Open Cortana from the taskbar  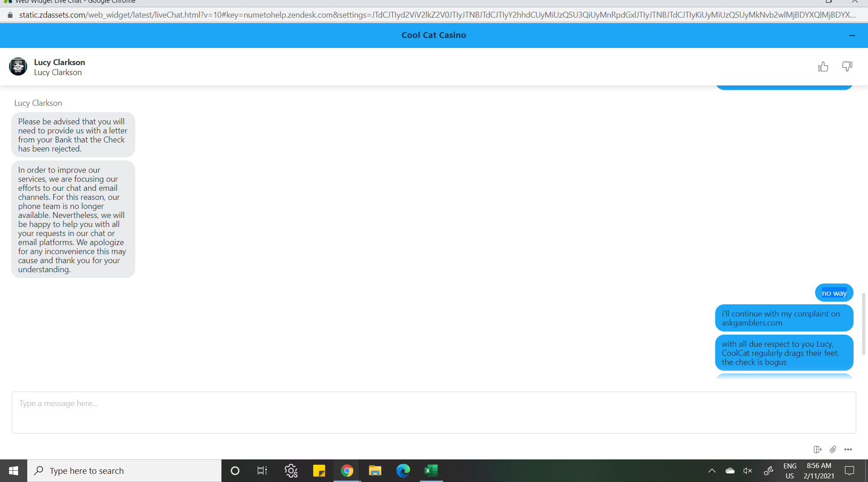[x=235, y=471]
